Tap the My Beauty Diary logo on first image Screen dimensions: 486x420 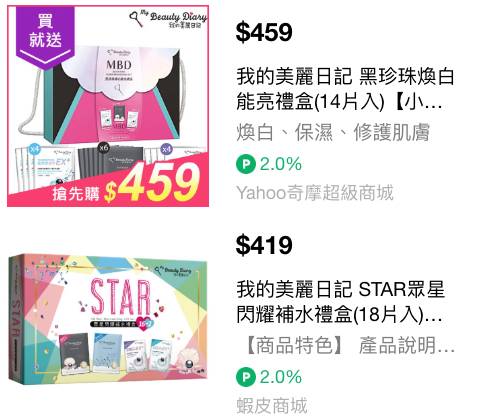pyautogui.click(x=168, y=19)
